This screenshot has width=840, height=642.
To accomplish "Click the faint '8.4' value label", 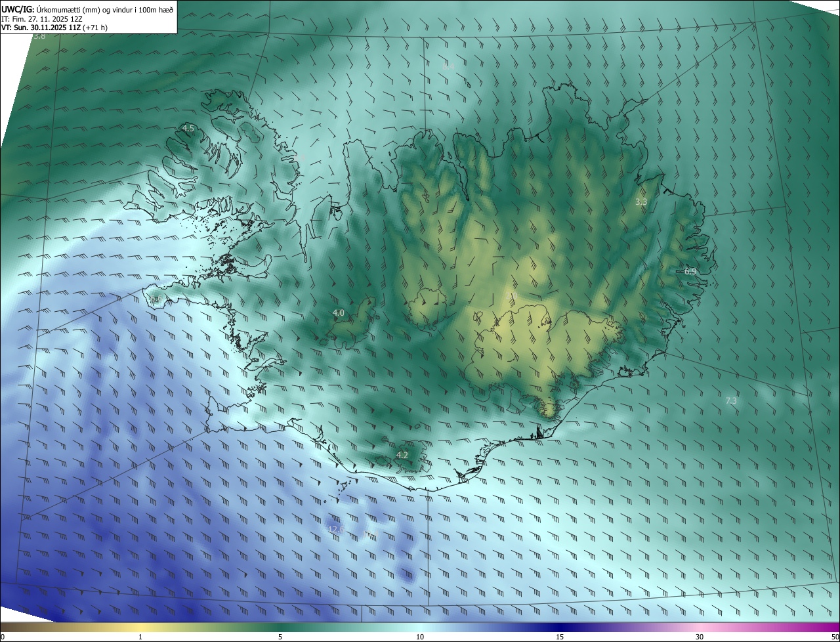I will point(448,67).
